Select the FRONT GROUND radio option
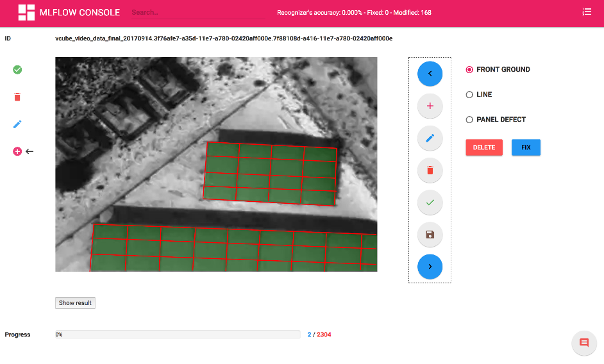Viewport: 604px width, 364px height. 469,69
